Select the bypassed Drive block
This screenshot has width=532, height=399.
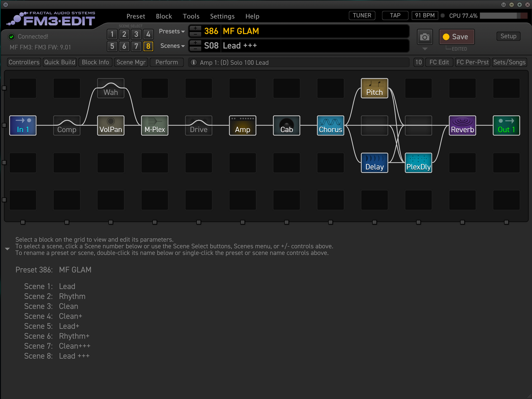pyautogui.click(x=199, y=125)
